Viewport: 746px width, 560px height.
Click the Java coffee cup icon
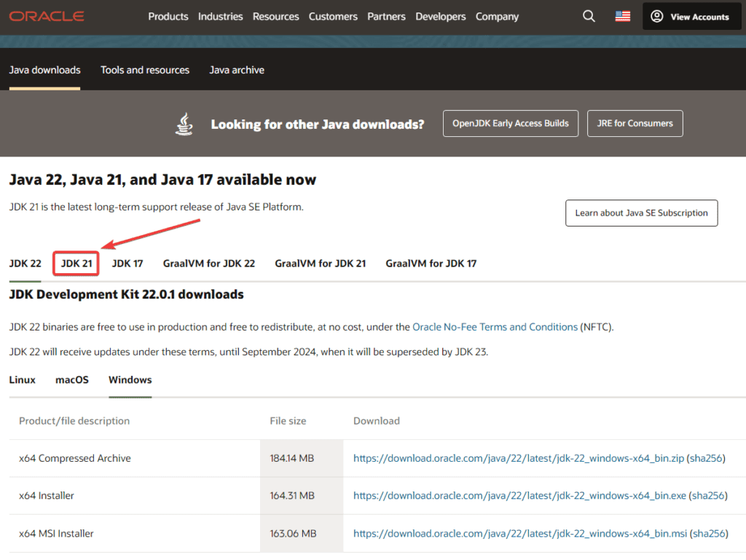click(185, 124)
